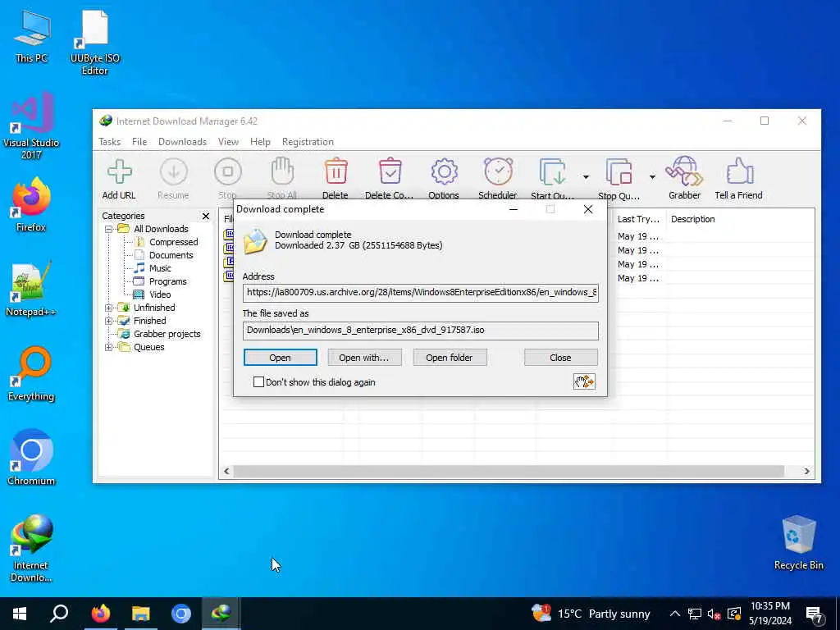
Task: Open Visual Studio 2017 desktop shortcut
Action: 31,126
